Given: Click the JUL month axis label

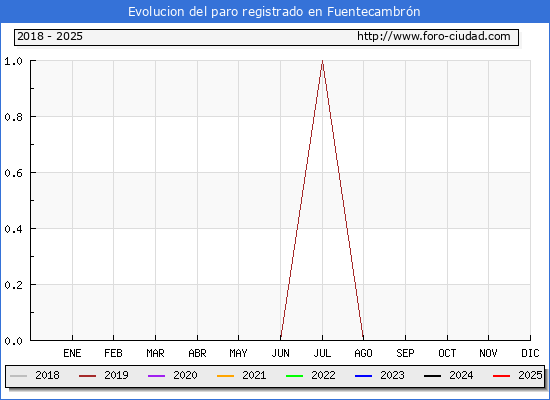Looking at the screenshot, I should click(x=322, y=353).
